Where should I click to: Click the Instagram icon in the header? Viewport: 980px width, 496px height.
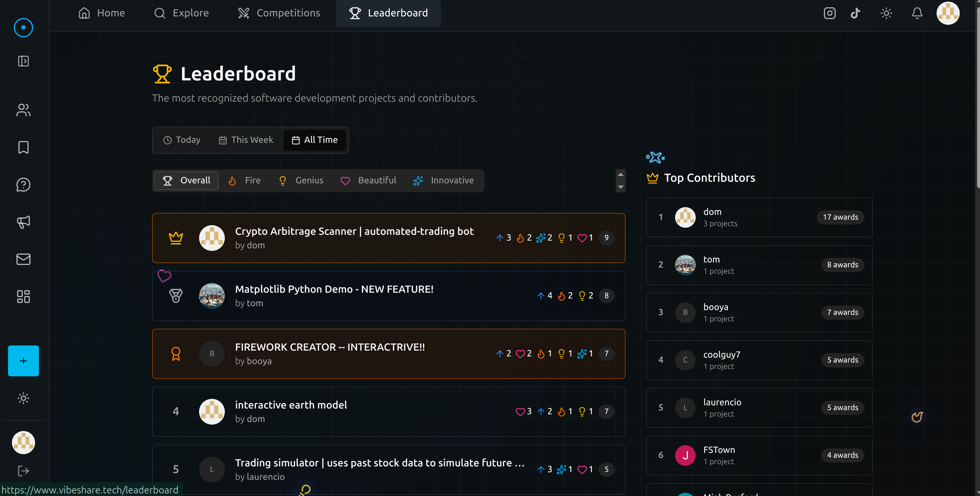pos(829,13)
